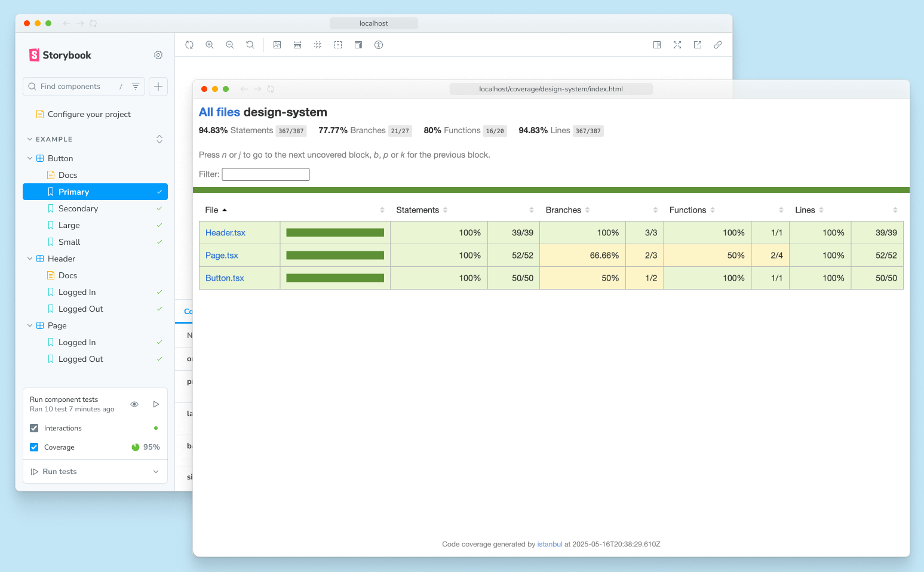Collapse the Button component tree
This screenshot has height=572, width=924.
pyautogui.click(x=29, y=158)
